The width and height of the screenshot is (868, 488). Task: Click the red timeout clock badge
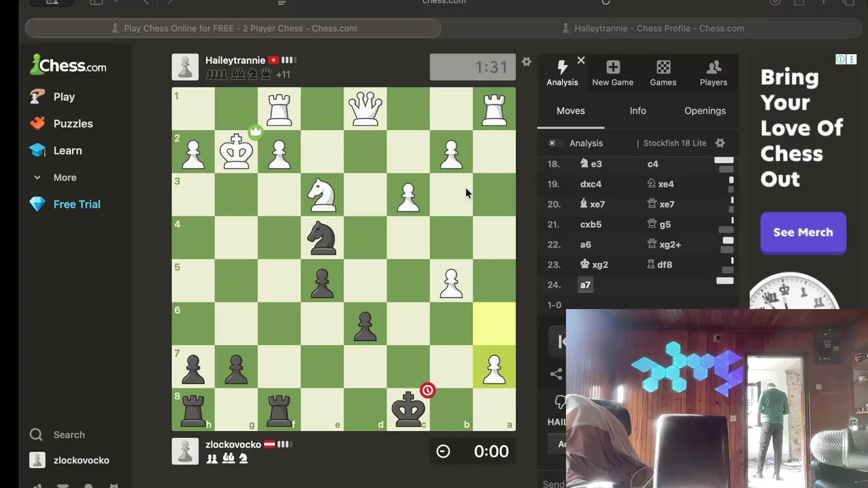tap(427, 390)
